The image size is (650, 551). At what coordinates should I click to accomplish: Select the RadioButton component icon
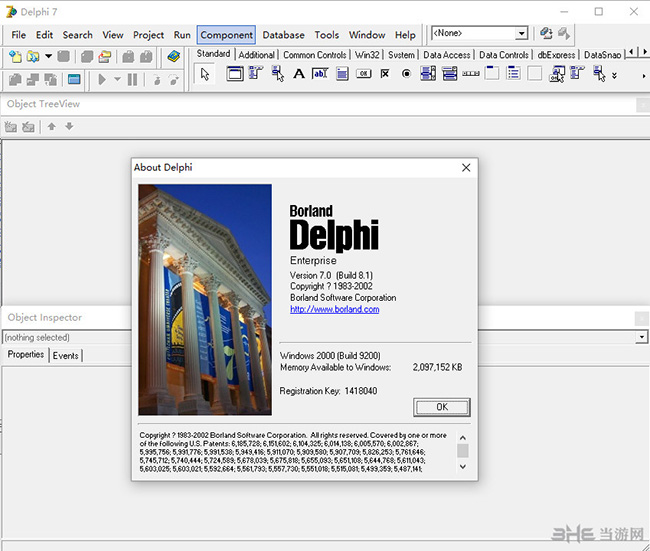[407, 74]
